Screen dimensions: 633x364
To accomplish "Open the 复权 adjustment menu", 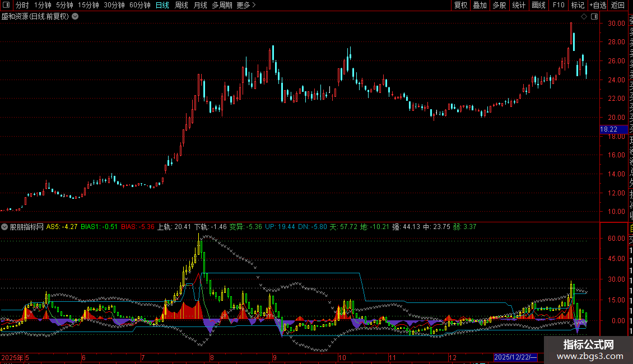I will click(x=460, y=5).
